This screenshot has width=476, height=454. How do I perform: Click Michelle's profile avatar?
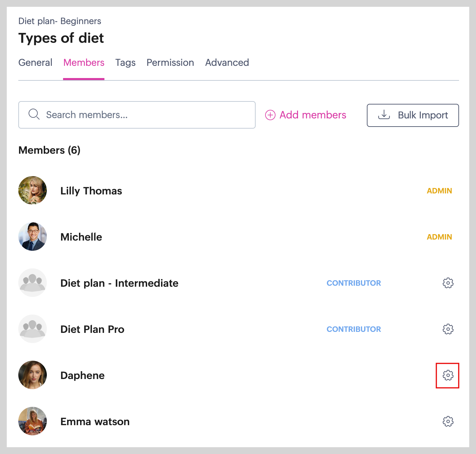(33, 237)
